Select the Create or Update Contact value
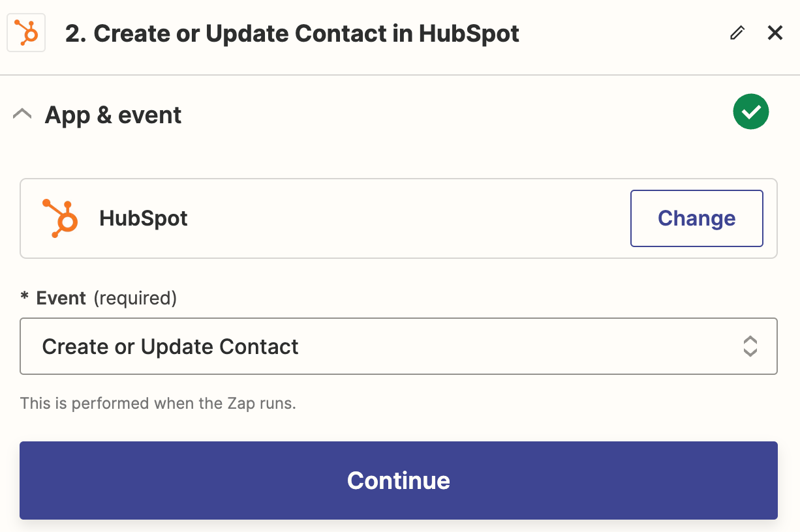 pos(170,347)
